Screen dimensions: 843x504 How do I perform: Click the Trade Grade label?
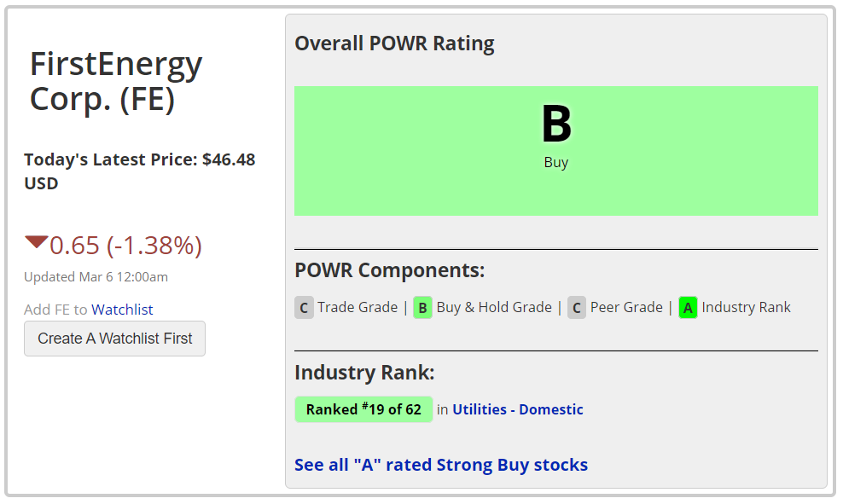click(x=358, y=307)
